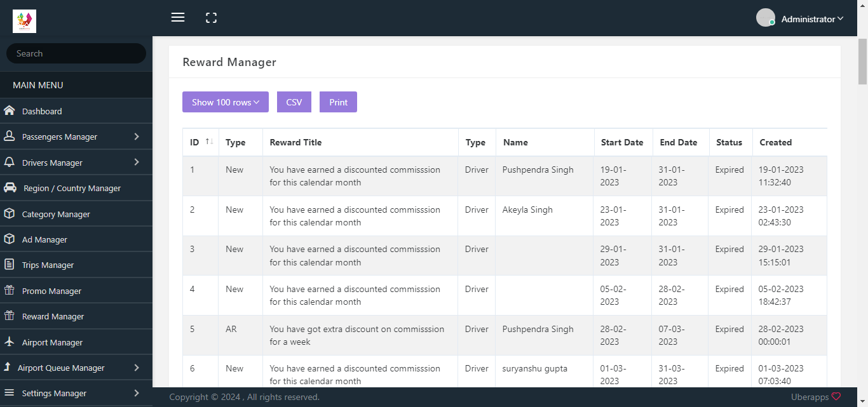
Task: Open Reward Manager in the sidebar
Action: pyautogui.click(x=53, y=316)
